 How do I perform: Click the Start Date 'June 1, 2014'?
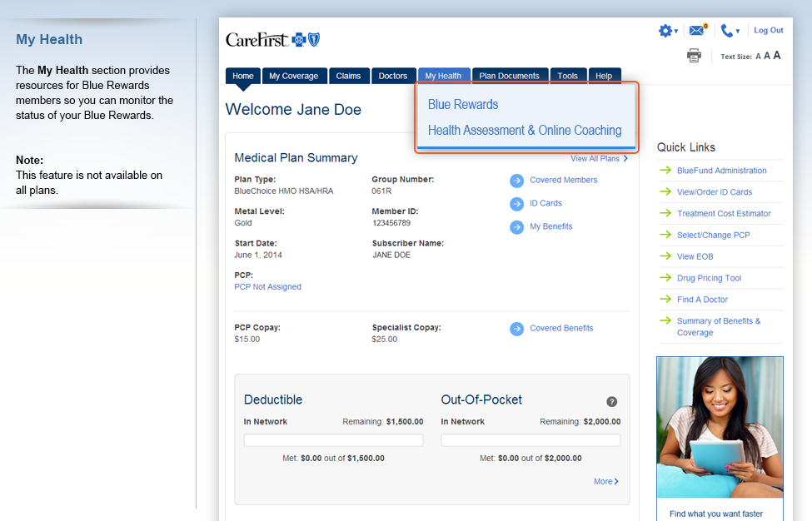(x=258, y=255)
